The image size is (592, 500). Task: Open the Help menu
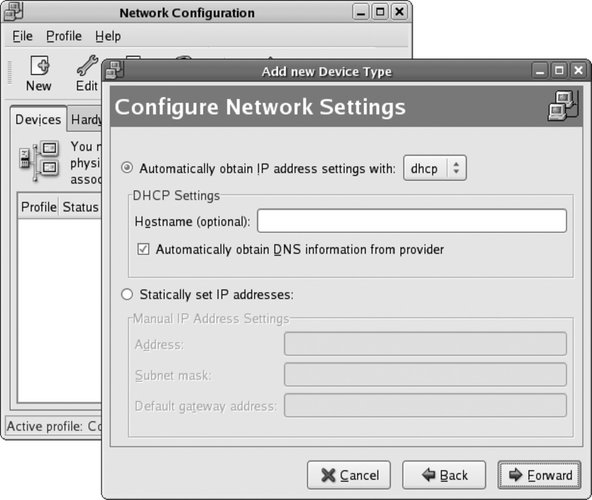108,36
